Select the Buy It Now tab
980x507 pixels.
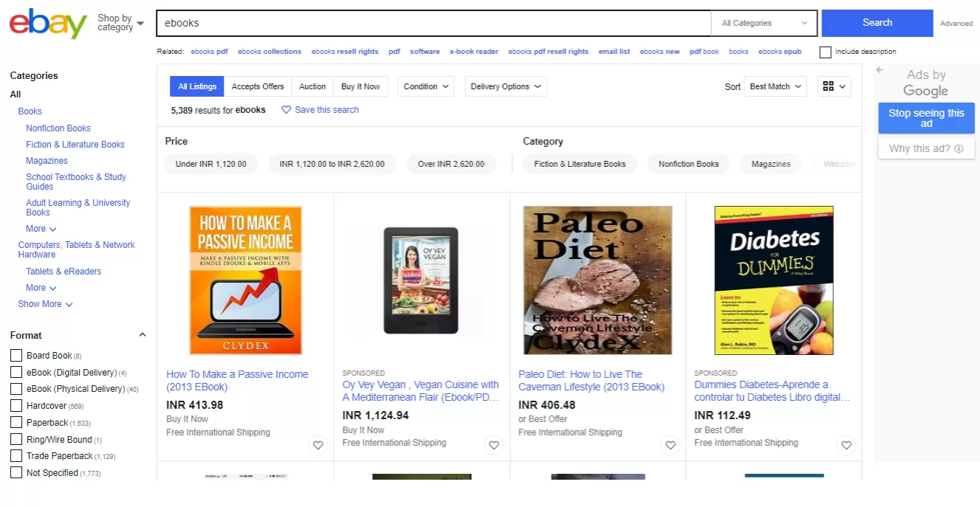coord(360,86)
